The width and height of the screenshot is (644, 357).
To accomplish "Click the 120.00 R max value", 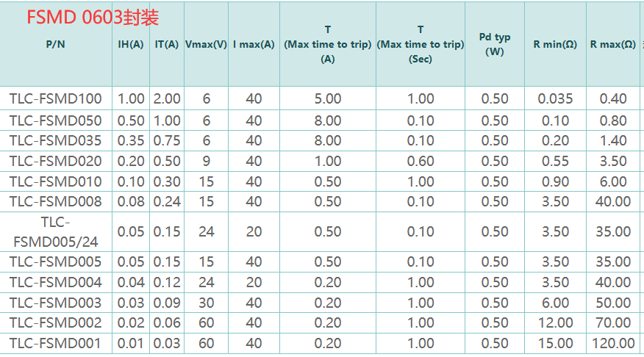I will coord(613,343).
